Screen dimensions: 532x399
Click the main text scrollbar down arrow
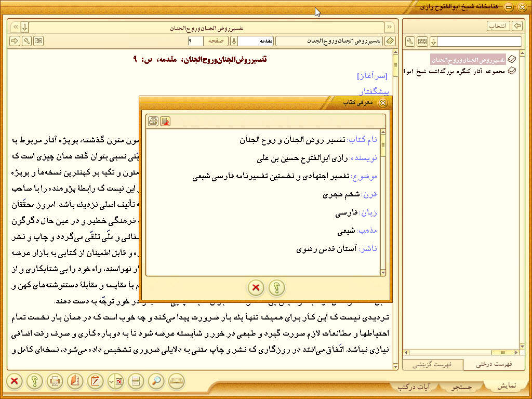(x=395, y=366)
